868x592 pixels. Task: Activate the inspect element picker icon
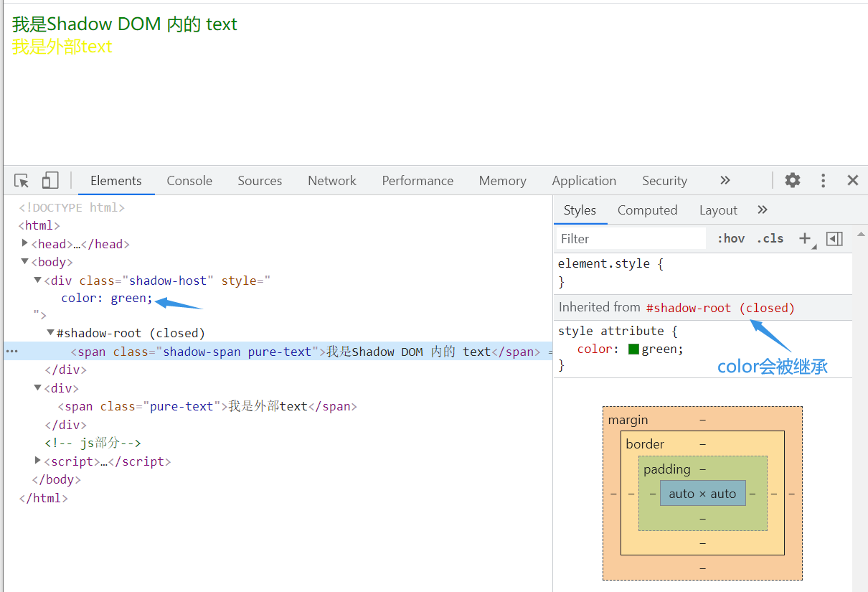coord(22,181)
